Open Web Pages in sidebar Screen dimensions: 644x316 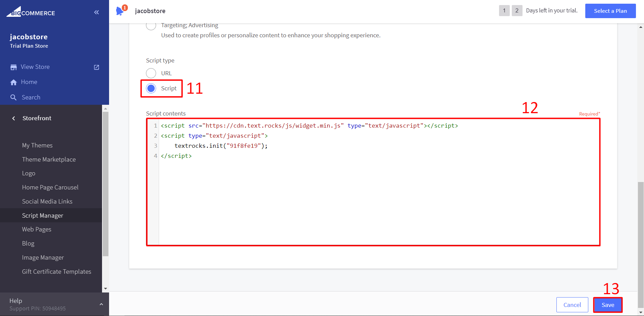tap(37, 229)
